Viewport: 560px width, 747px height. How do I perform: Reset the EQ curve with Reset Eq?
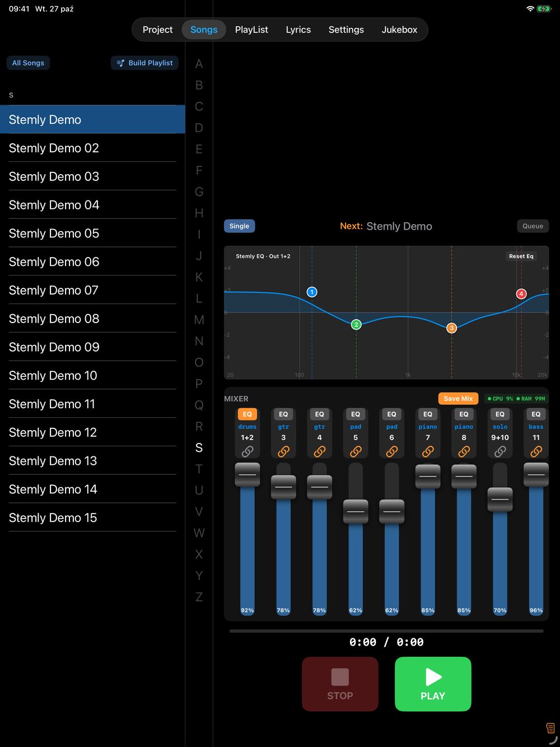coord(521,256)
